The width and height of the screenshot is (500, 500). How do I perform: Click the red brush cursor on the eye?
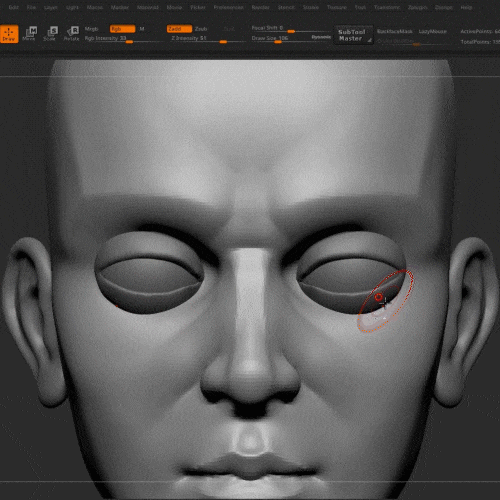[x=378, y=297]
